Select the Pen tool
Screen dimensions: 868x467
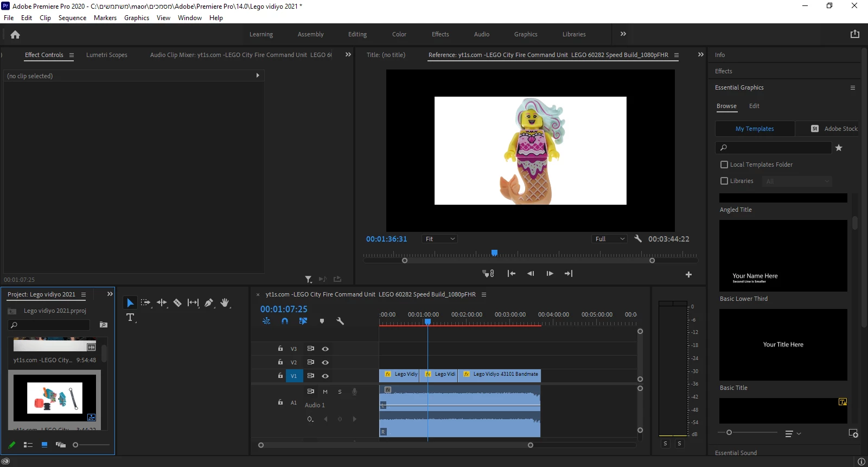[209, 303]
